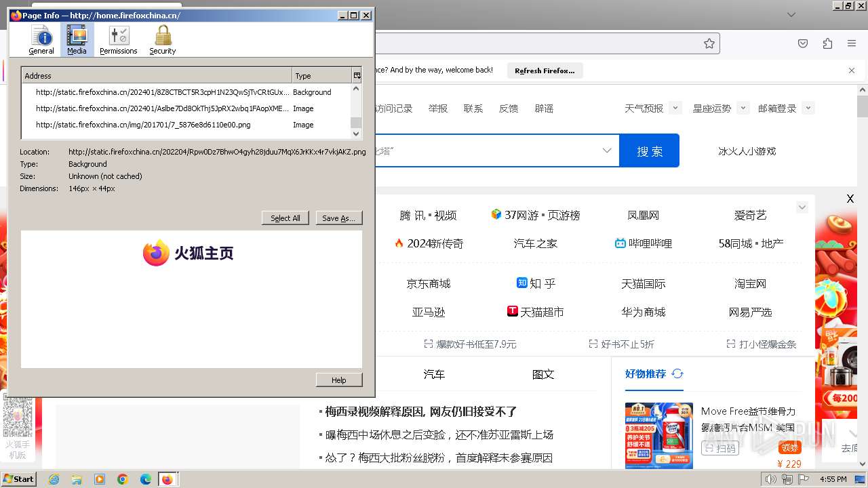The width and height of the screenshot is (868, 488).
Task: Open the Firefox application hamburger menu
Action: pyautogui.click(x=852, y=43)
